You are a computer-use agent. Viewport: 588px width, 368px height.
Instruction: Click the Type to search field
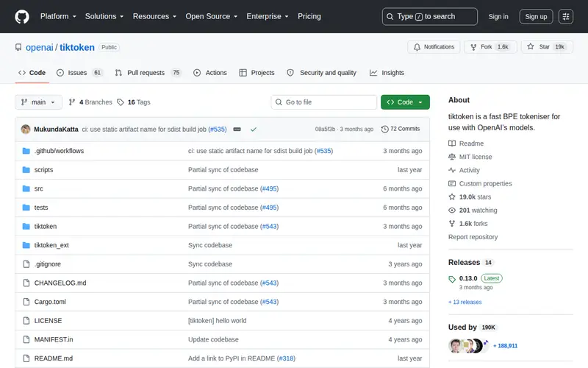point(430,16)
